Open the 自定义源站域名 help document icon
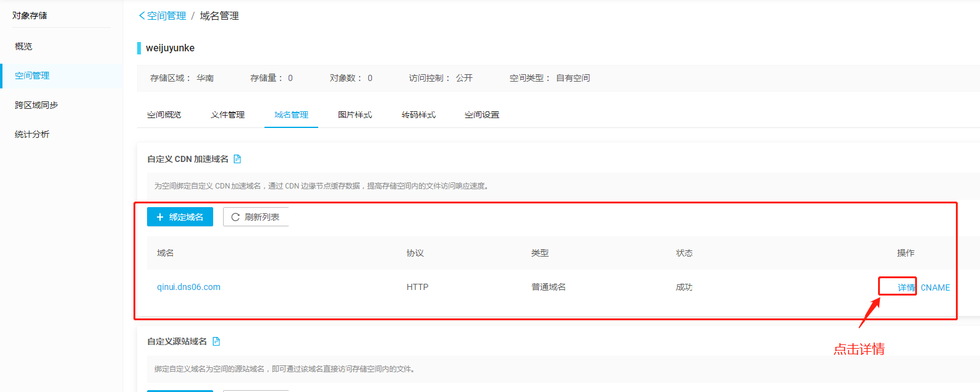This screenshot has height=392, width=980. click(216, 341)
